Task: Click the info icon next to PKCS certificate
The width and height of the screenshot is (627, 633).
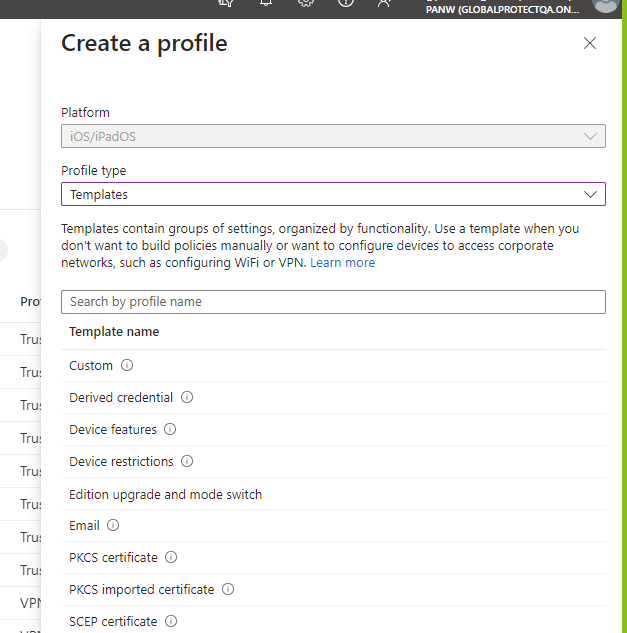Action: pyautogui.click(x=171, y=557)
